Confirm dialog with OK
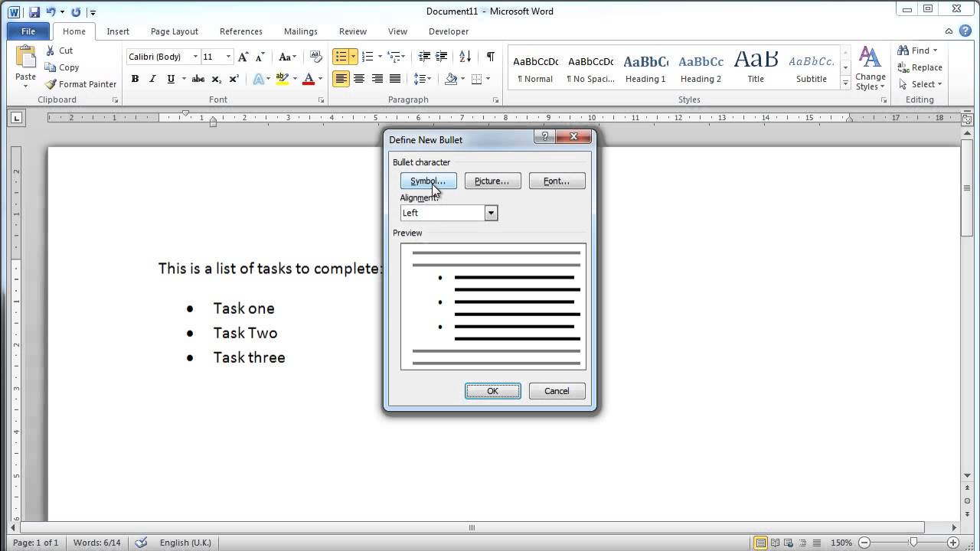Screen dimensions: 980x551 pos(493,391)
